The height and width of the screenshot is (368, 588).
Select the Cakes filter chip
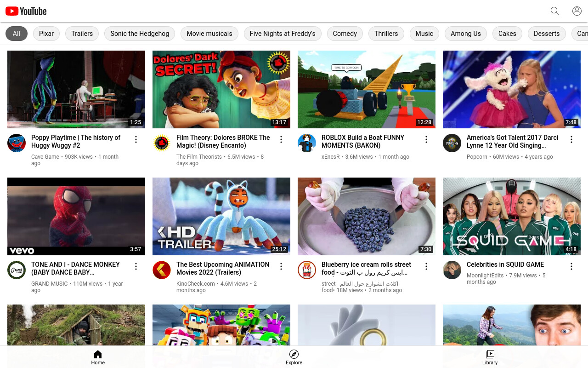pyautogui.click(x=508, y=34)
